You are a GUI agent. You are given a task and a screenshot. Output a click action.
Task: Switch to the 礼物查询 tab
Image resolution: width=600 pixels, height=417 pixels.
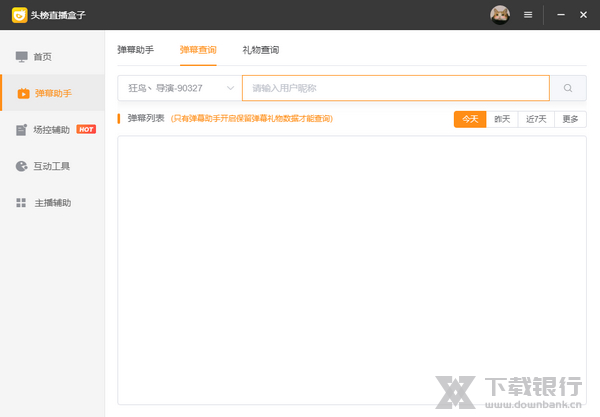pyautogui.click(x=260, y=49)
